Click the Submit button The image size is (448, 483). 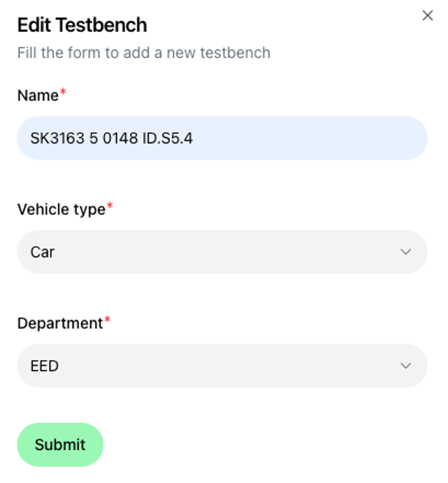click(60, 444)
